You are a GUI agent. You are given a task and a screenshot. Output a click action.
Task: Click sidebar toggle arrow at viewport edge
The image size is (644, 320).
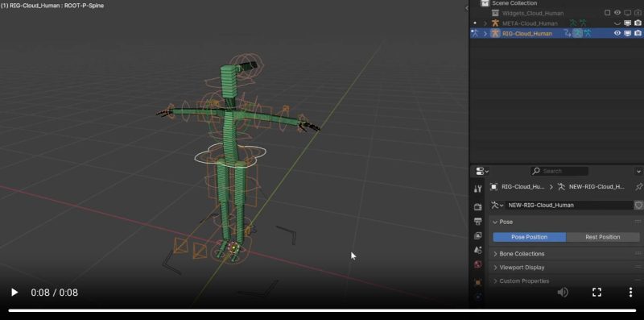pyautogui.click(x=467, y=8)
